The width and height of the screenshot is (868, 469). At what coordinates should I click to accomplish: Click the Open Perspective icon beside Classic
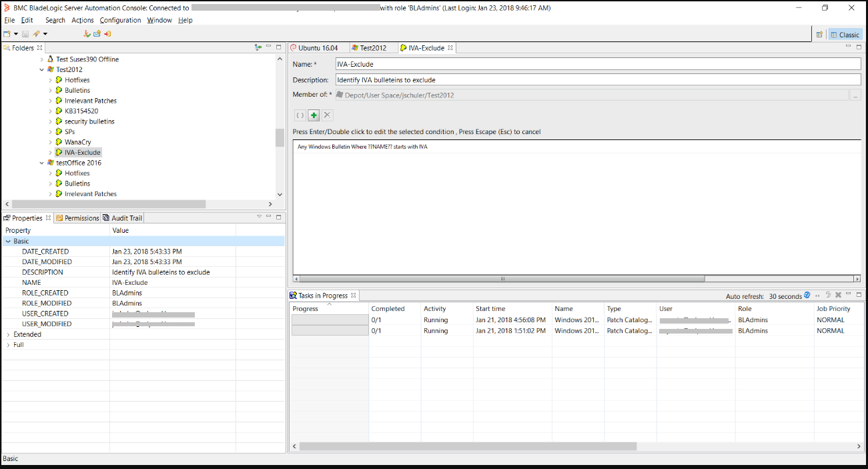click(819, 35)
